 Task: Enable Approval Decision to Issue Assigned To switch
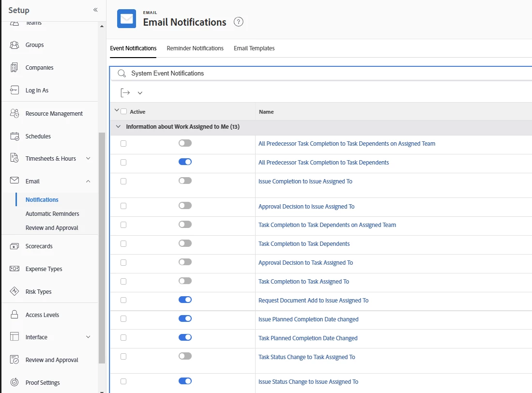point(185,206)
